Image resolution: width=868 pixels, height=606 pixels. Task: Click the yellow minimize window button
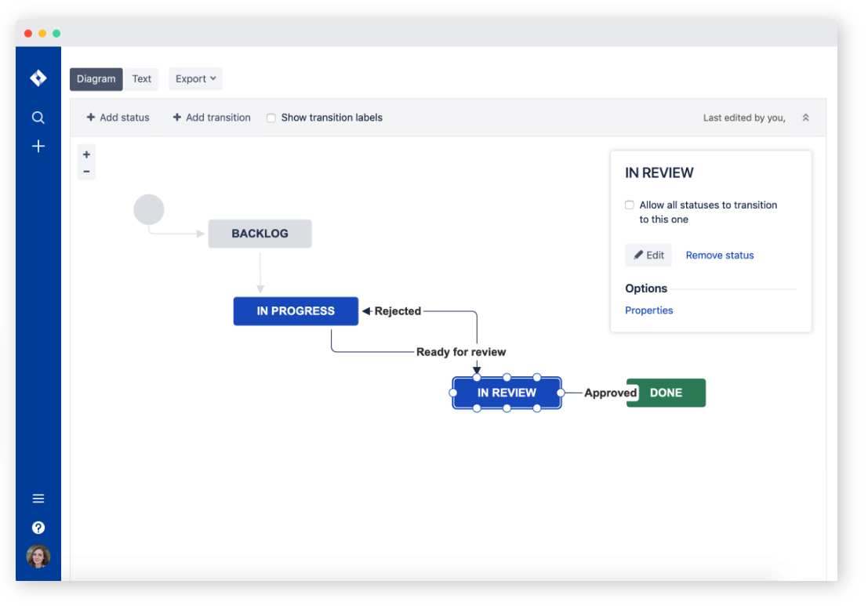42,33
